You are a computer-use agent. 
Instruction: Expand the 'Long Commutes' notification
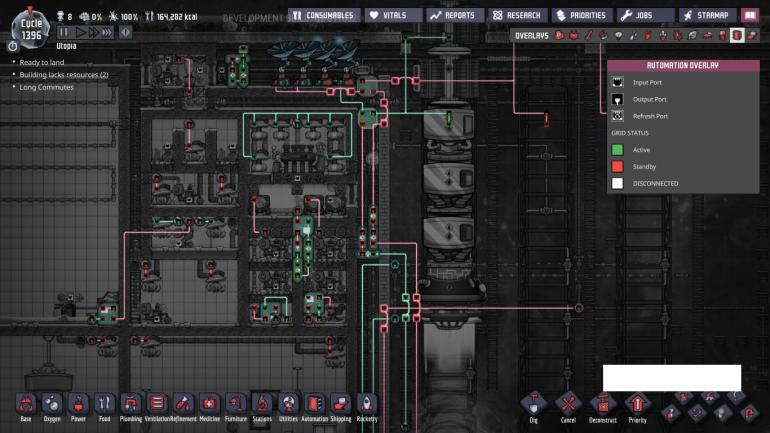point(46,87)
